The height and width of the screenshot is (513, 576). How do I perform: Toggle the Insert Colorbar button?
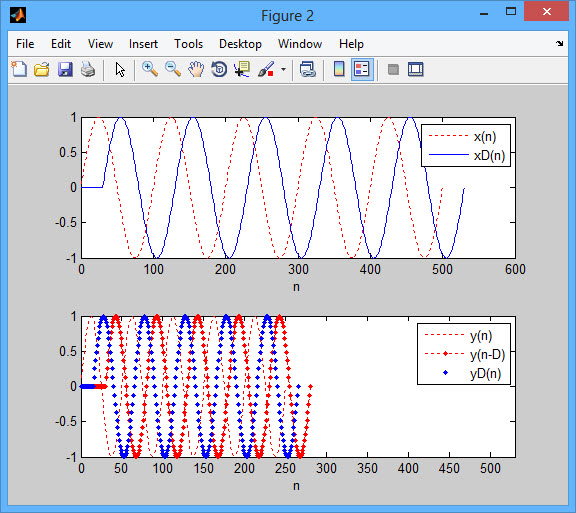[339, 69]
